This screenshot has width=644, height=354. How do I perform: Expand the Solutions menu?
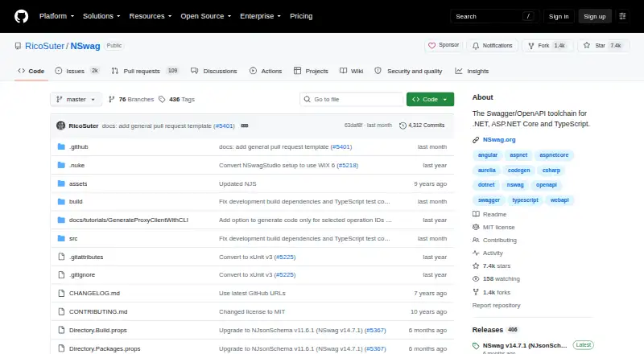tap(101, 16)
